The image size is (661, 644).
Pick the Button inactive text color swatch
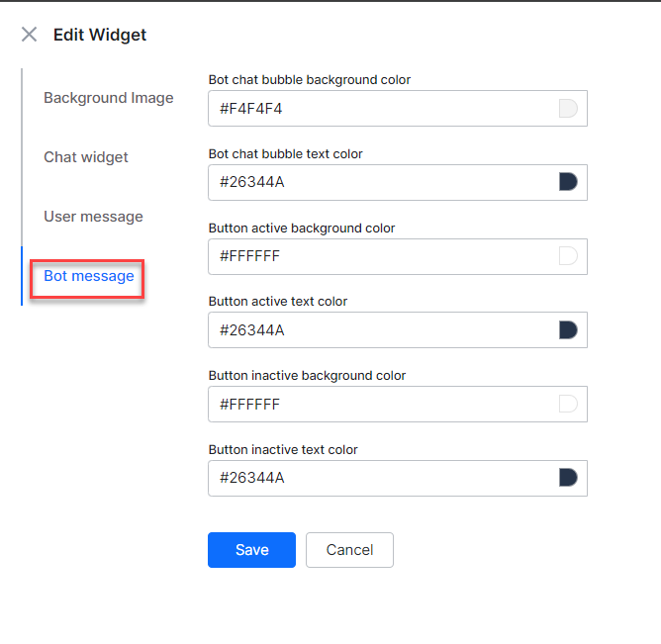pyautogui.click(x=568, y=478)
